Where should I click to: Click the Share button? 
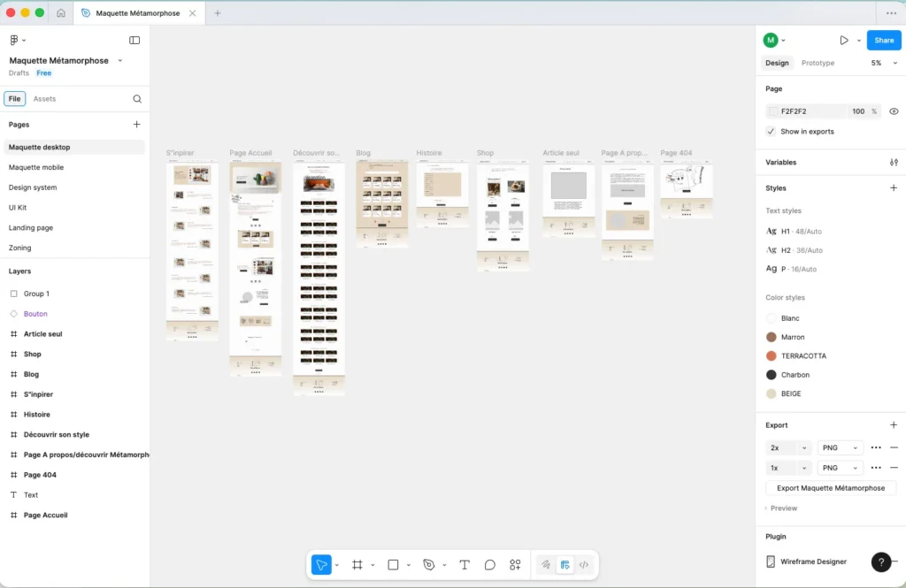pos(883,40)
